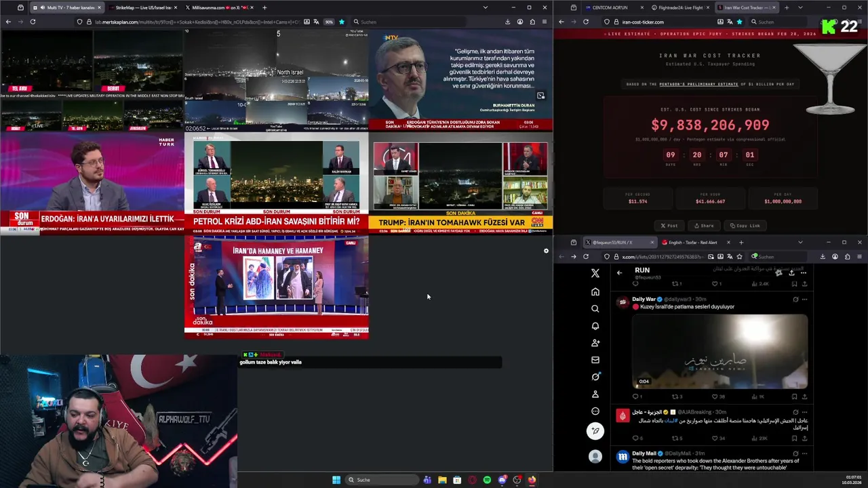
Task: Open X Messages envelope icon
Action: click(x=595, y=360)
